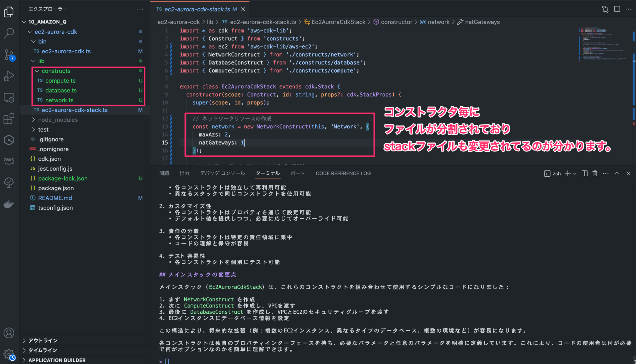
Task: Open the Manage settings gear
Action: click(x=9, y=355)
